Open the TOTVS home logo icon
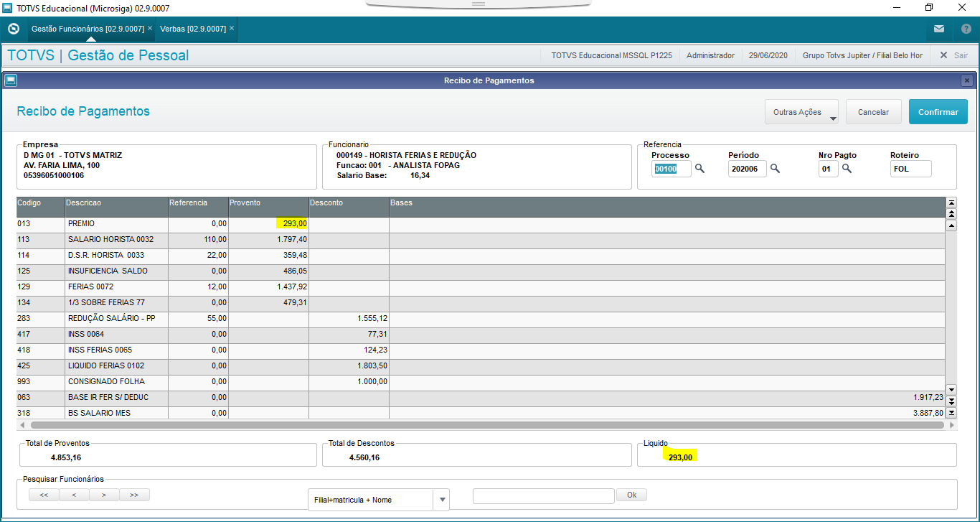 coord(13,29)
